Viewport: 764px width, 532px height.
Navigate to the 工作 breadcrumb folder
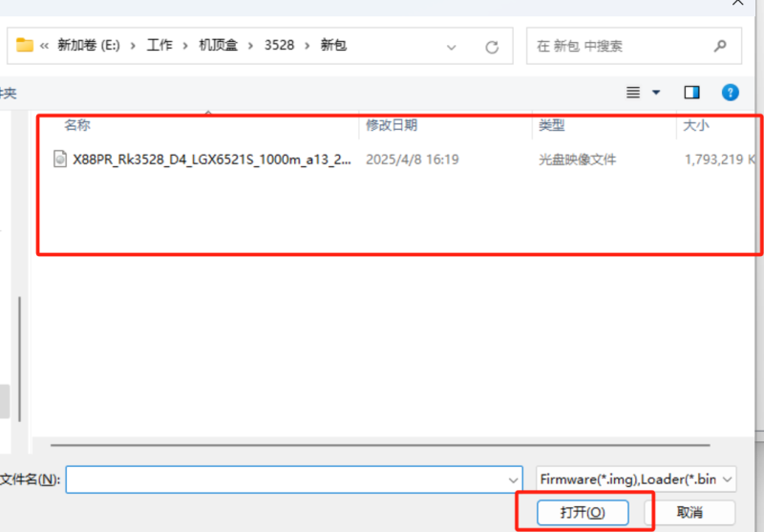(x=159, y=46)
